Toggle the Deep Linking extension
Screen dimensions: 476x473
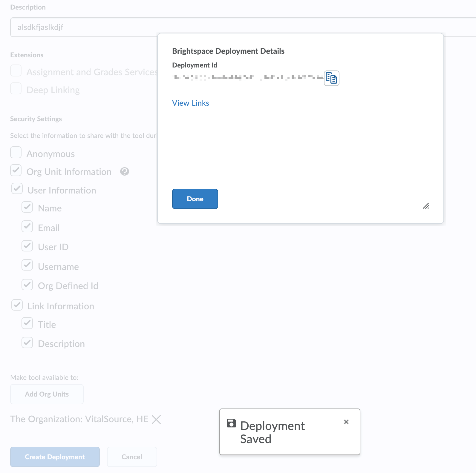point(16,88)
